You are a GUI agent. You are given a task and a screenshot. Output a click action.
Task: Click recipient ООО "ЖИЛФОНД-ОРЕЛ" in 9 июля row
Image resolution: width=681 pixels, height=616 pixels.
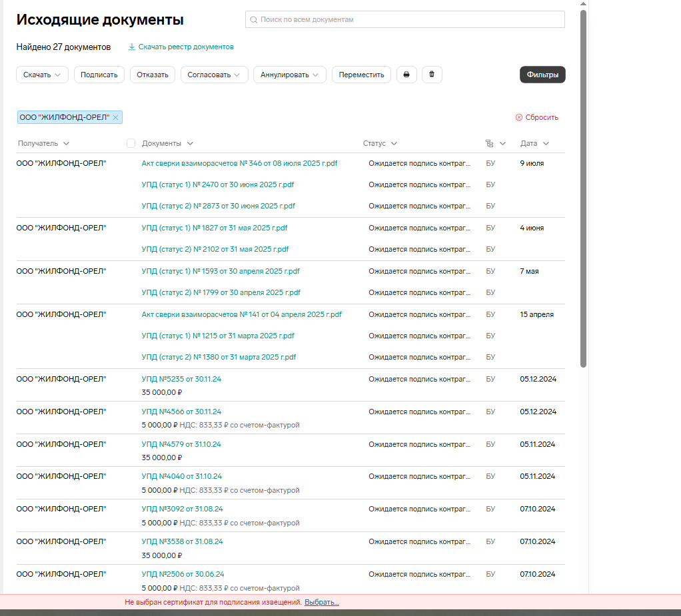61,164
